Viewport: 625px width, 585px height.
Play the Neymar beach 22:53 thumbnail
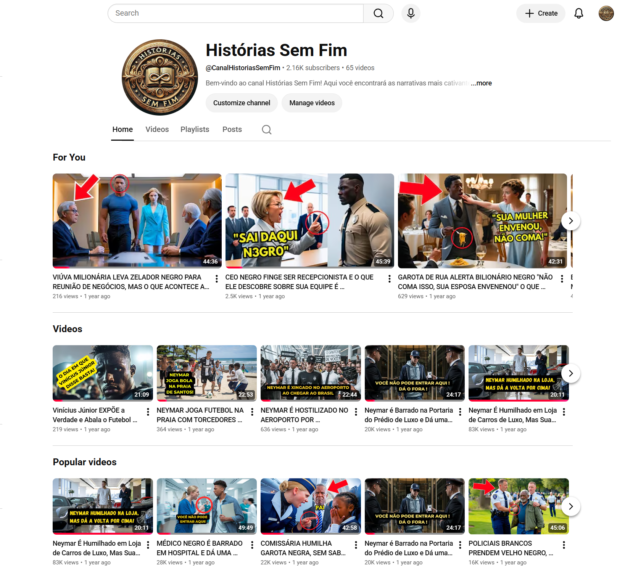(207, 373)
